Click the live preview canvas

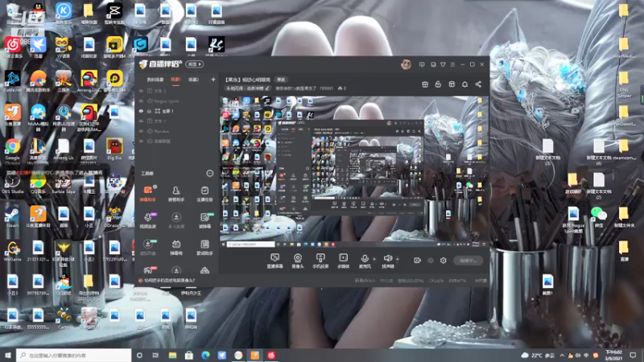354,171
